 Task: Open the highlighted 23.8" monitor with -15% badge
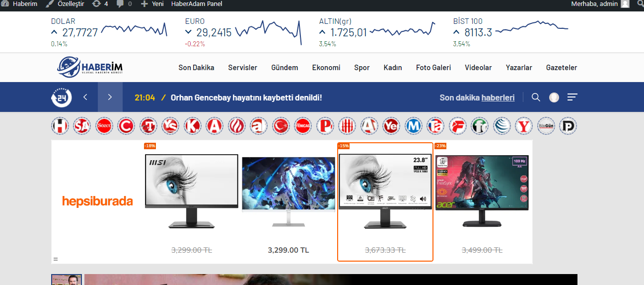tap(385, 201)
